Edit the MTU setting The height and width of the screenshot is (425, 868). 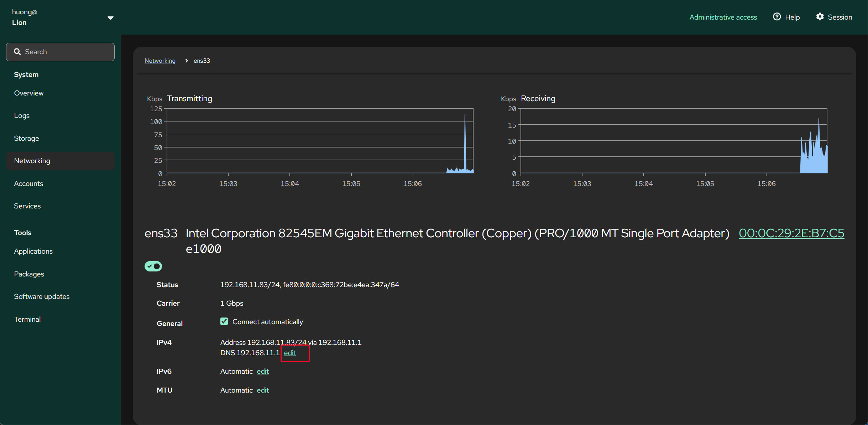[x=263, y=390]
